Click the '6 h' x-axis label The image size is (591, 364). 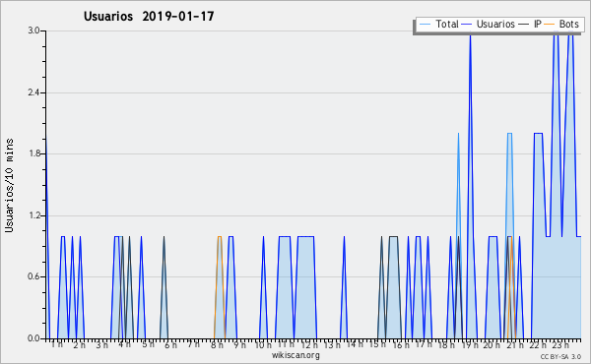click(x=170, y=345)
